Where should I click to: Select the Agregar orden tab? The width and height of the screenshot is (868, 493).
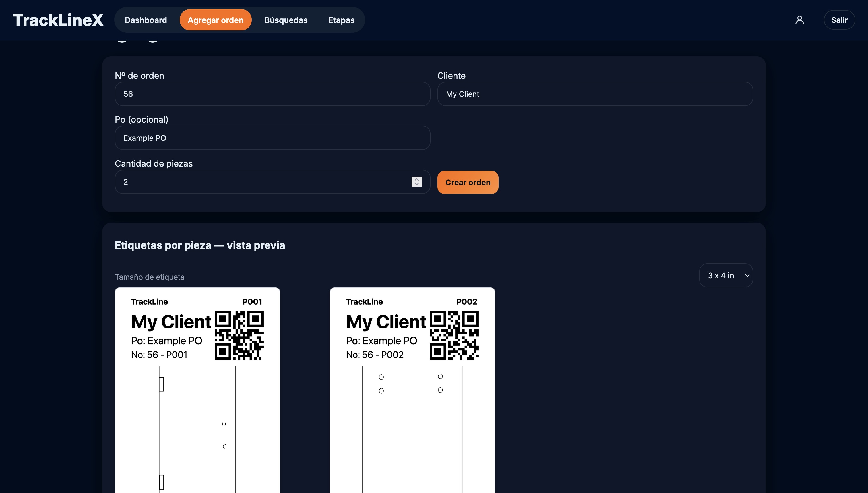tap(216, 20)
